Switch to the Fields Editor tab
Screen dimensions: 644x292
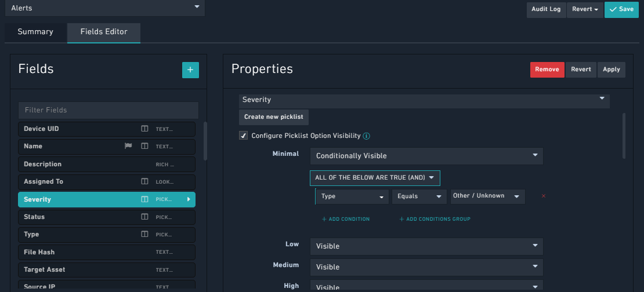pos(104,32)
